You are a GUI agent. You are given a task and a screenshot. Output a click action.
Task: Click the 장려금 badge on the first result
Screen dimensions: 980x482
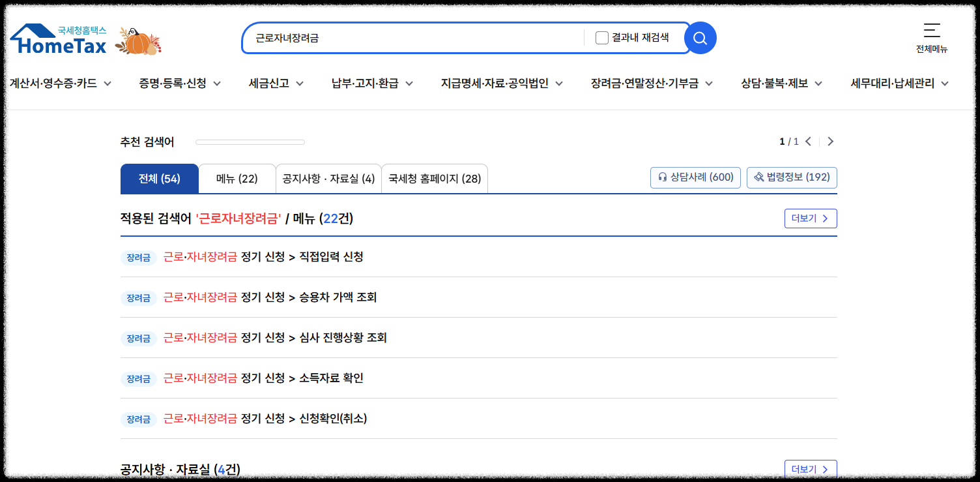[138, 257]
